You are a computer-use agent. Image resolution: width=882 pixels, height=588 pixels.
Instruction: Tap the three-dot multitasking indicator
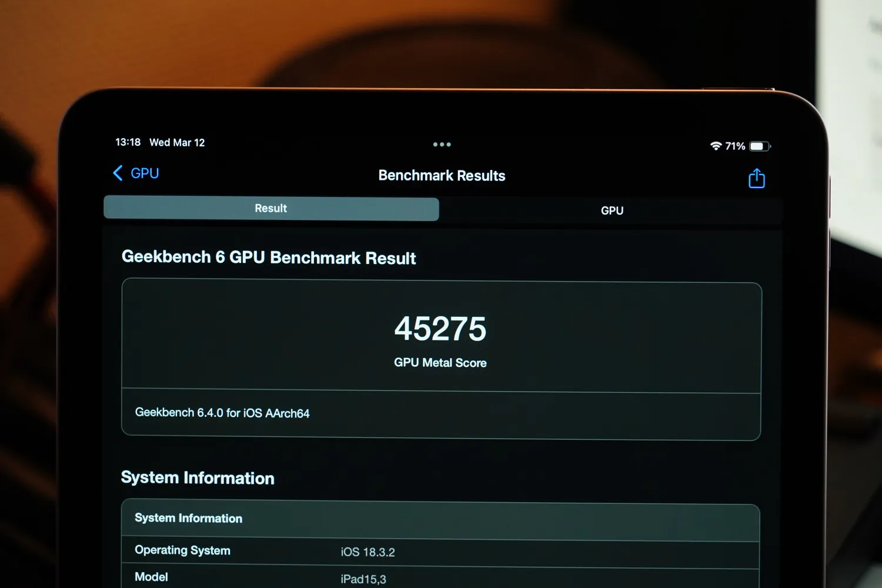point(442,144)
